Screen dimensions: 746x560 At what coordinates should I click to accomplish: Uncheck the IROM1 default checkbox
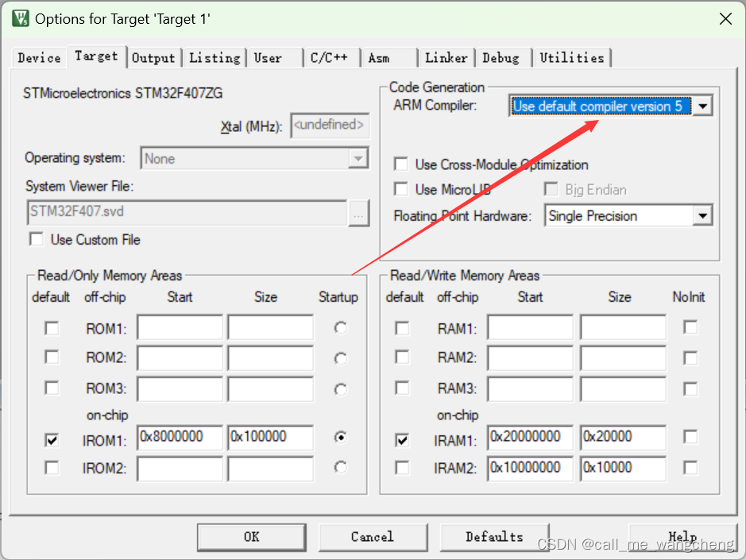(52, 440)
